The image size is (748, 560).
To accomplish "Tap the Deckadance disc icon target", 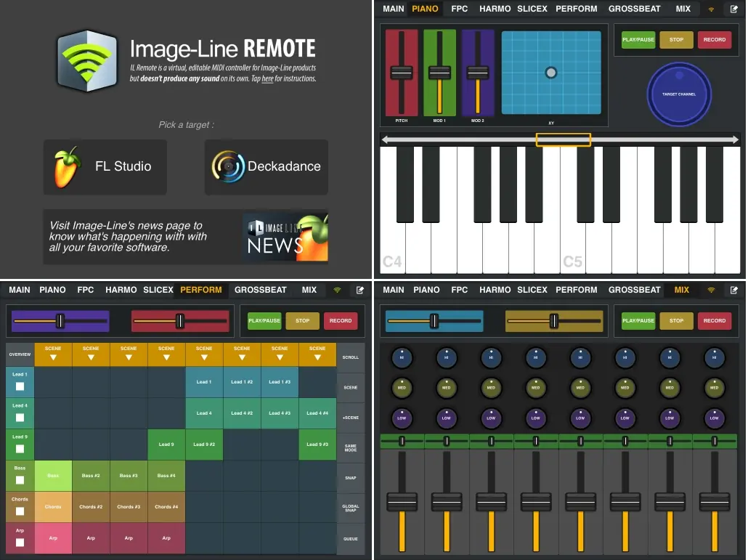I will [227, 166].
